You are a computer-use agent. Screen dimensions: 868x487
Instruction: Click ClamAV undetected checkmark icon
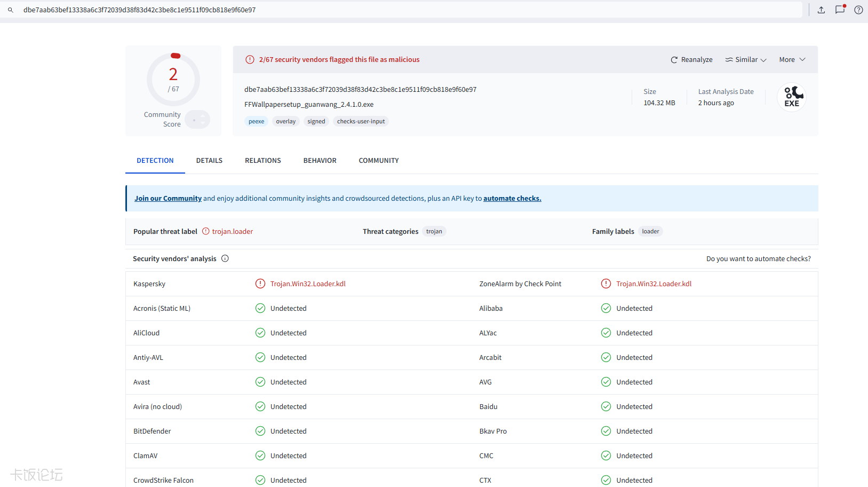pos(260,455)
